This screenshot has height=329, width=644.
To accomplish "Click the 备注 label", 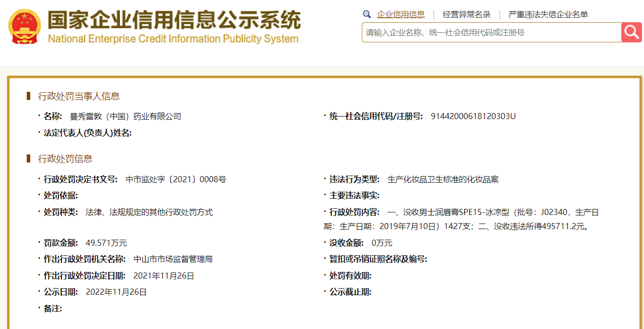I will (x=53, y=308).
